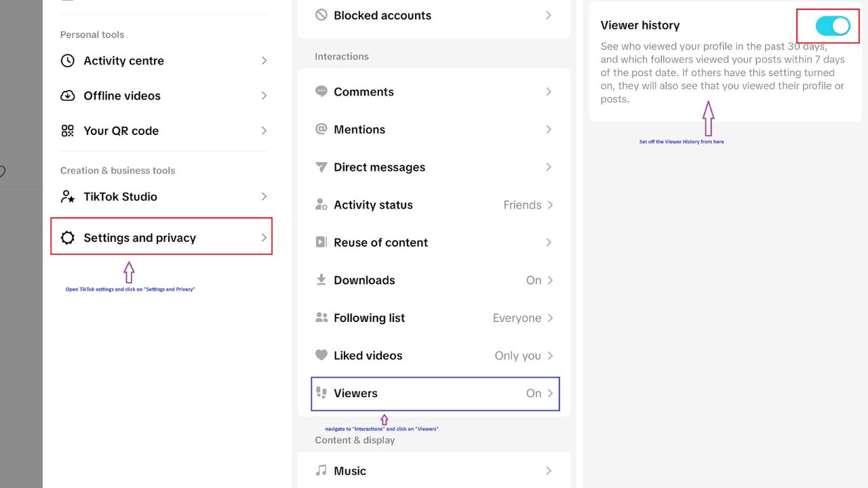
Task: Click the QR code icon
Action: [68, 131]
